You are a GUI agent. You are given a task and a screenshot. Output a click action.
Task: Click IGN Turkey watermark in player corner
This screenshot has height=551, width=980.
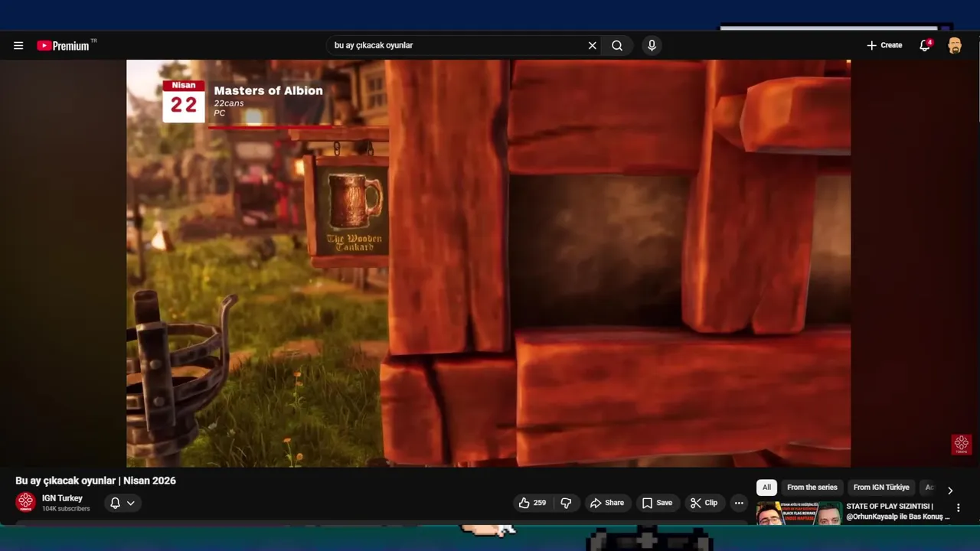pos(962,445)
